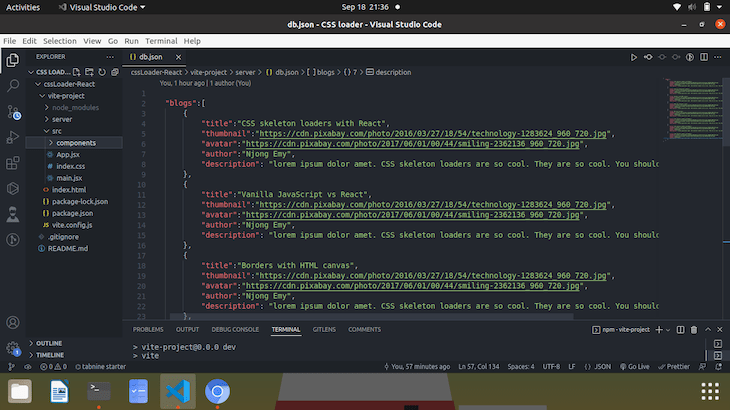
Task: Open Explorer more actions ellipsis
Action: point(110,57)
